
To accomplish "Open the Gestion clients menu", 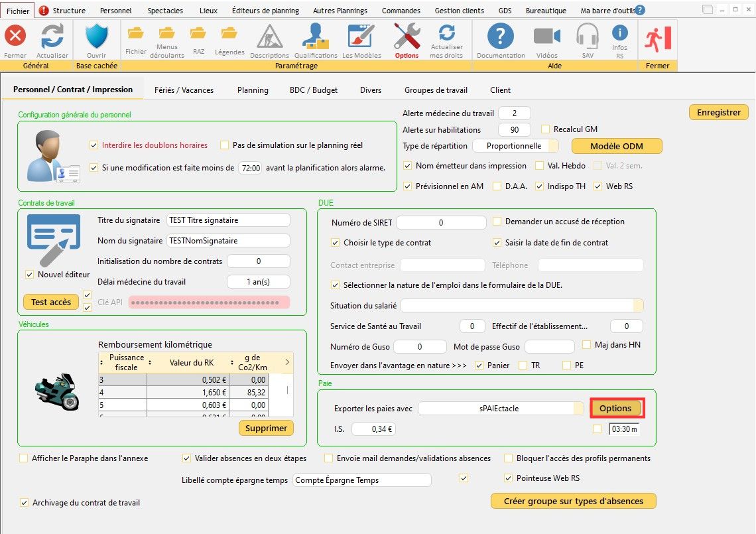I will click(x=458, y=11).
